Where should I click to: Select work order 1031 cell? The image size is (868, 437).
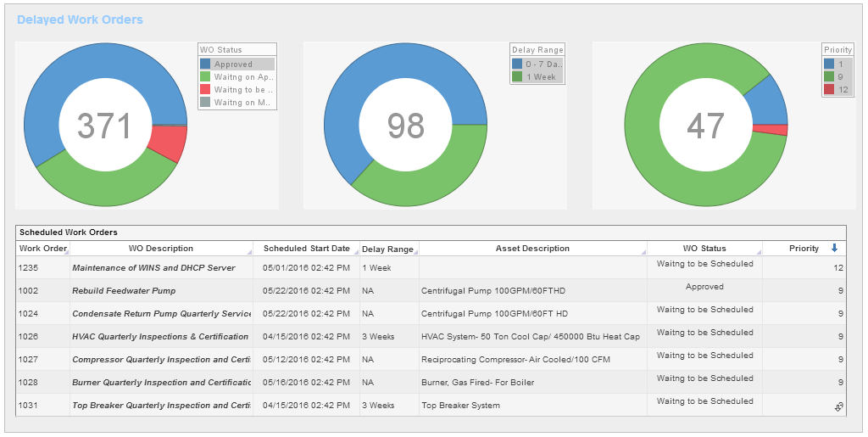click(x=43, y=405)
